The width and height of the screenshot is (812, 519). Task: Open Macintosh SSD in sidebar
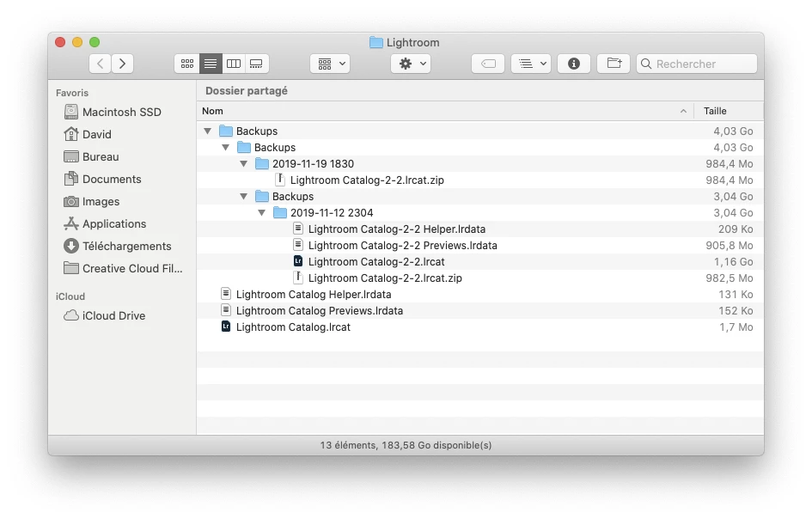122,112
